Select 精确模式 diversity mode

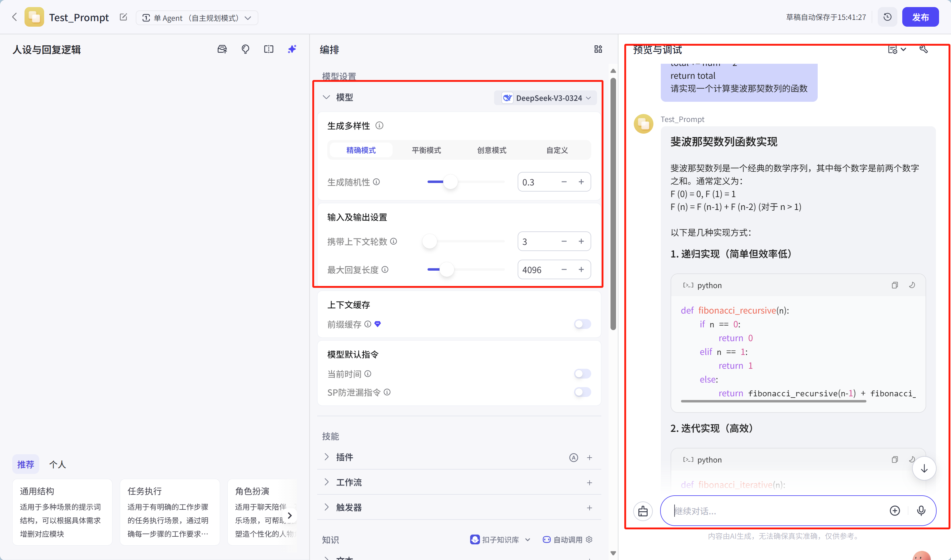[361, 150]
